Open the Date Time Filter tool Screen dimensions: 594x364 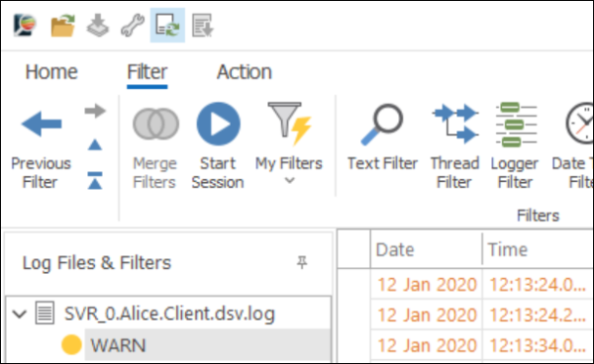[x=573, y=146]
